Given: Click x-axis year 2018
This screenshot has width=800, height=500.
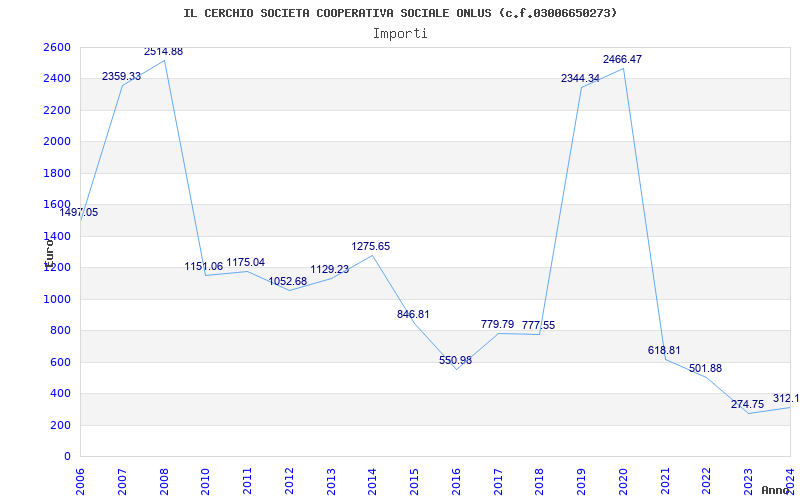Looking at the screenshot, I should pos(539,482).
